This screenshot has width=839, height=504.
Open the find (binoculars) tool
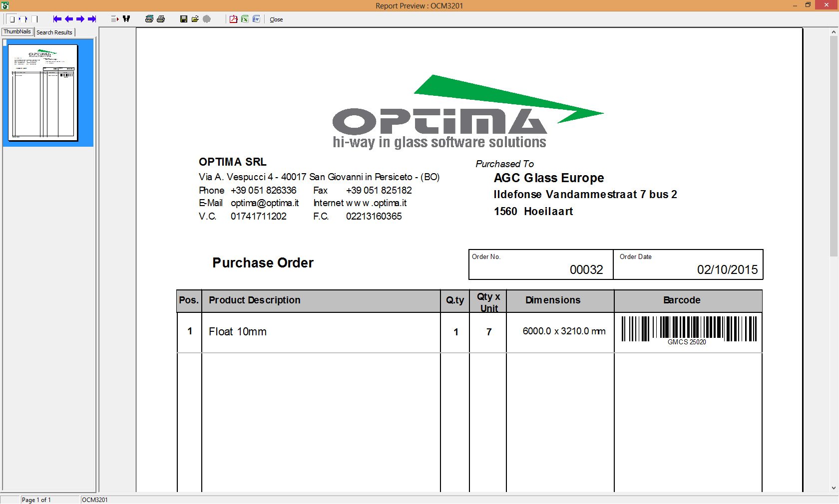[x=126, y=19]
